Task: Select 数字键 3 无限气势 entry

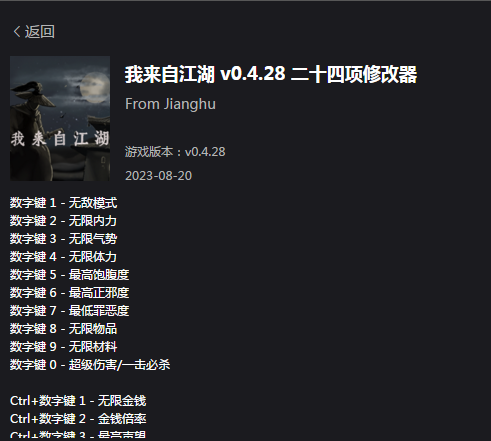Action: pos(63,239)
